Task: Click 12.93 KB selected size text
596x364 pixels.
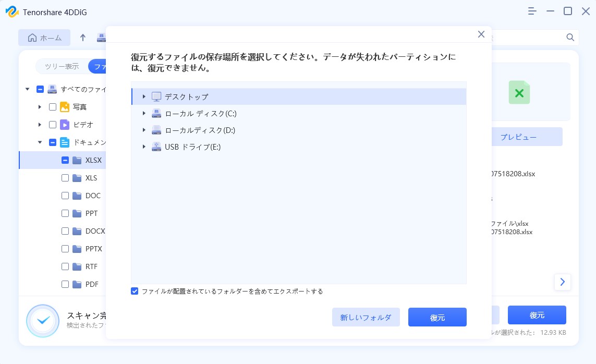Action: (x=553, y=333)
